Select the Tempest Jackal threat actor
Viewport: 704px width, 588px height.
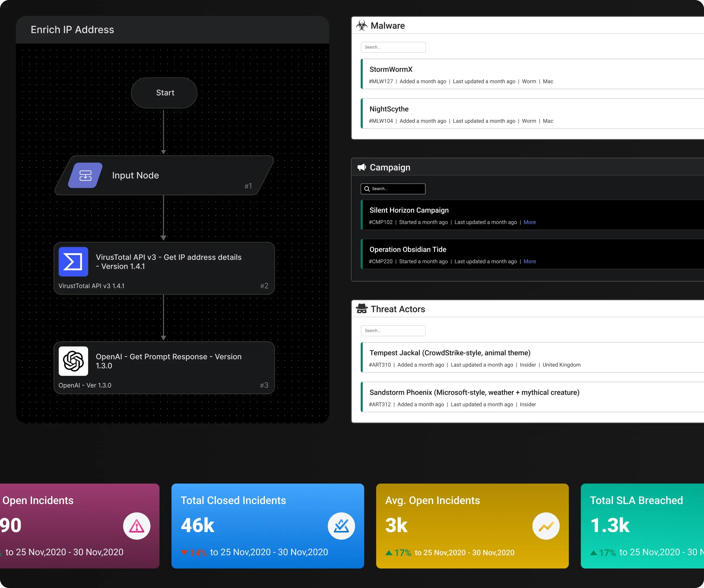point(450,352)
